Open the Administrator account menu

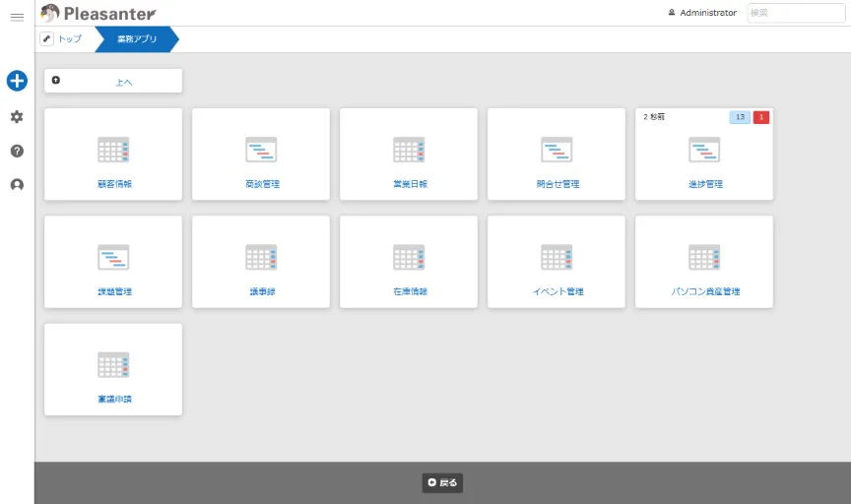point(702,13)
